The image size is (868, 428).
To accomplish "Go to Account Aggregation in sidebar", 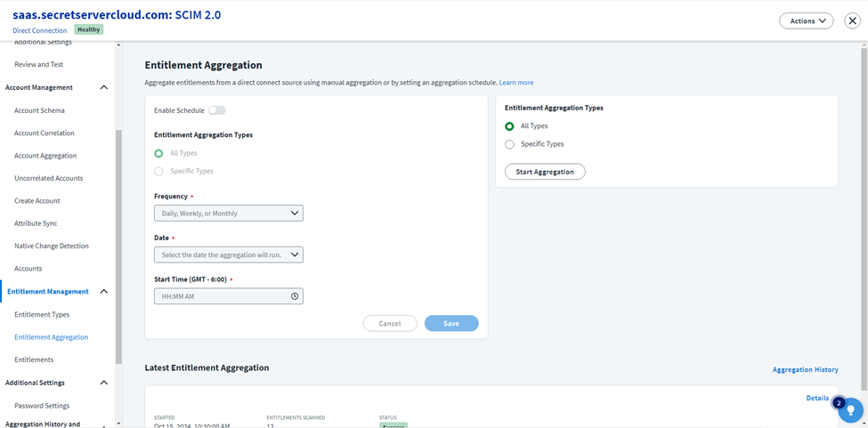I will coord(45,156).
